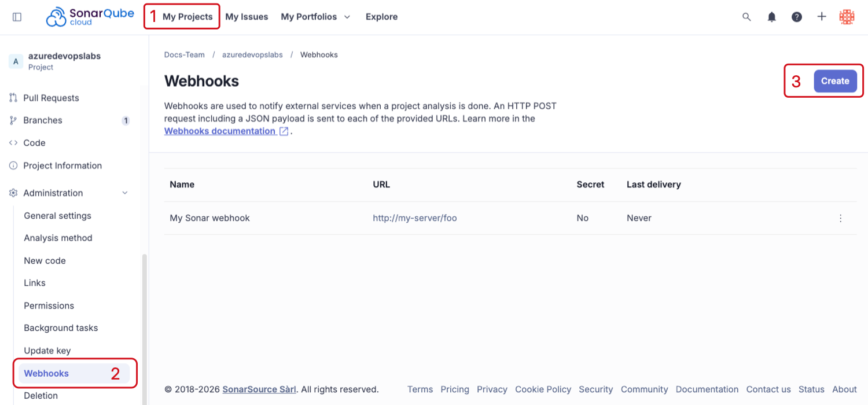Select Explore in top navigation
The width and height of the screenshot is (868, 405).
pyautogui.click(x=381, y=17)
